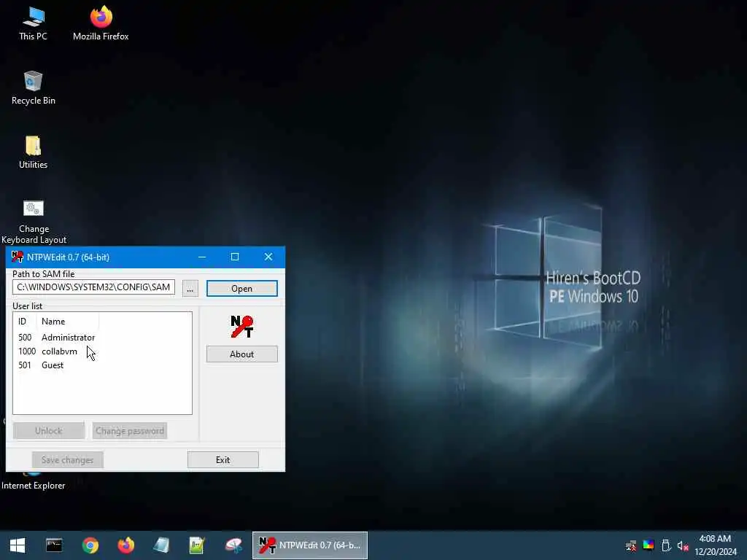Image resolution: width=747 pixels, height=560 pixels.
Task: Open the scissors tool taskbar icon
Action: (x=233, y=545)
